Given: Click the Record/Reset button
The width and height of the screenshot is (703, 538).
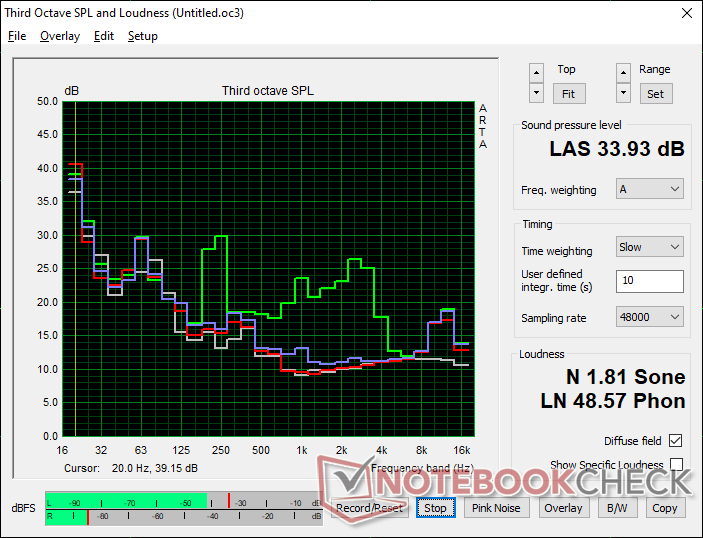Looking at the screenshot, I should [x=369, y=508].
